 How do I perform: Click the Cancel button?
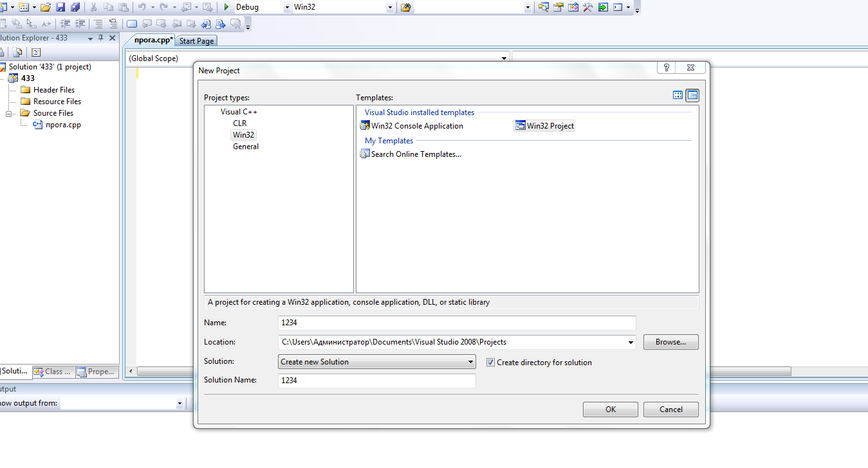[671, 410]
